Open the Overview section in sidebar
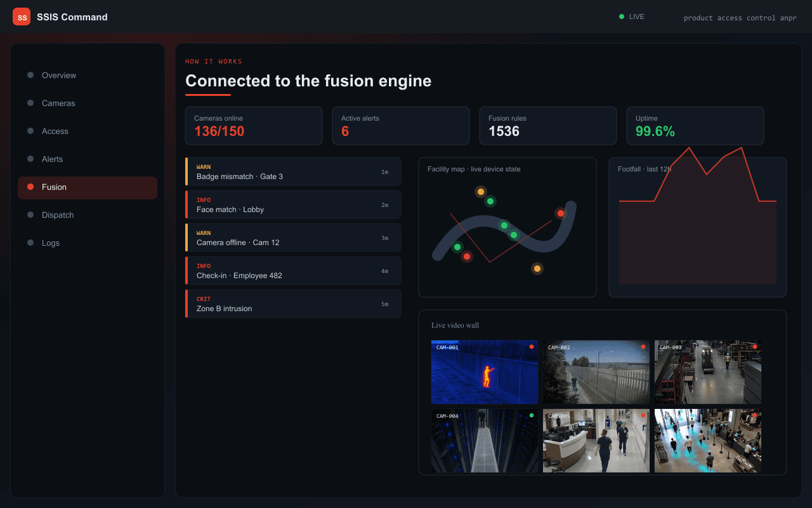This screenshot has width=812, height=508. click(x=88, y=75)
